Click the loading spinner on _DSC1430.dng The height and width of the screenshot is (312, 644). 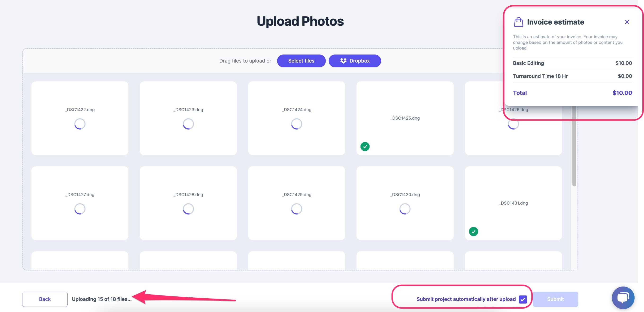tap(405, 209)
